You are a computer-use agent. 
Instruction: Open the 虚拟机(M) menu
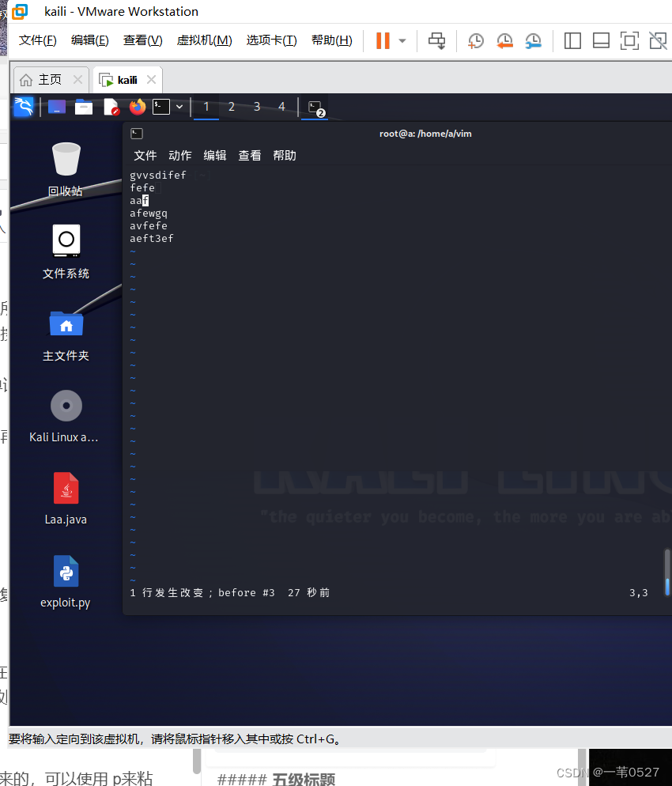point(205,40)
